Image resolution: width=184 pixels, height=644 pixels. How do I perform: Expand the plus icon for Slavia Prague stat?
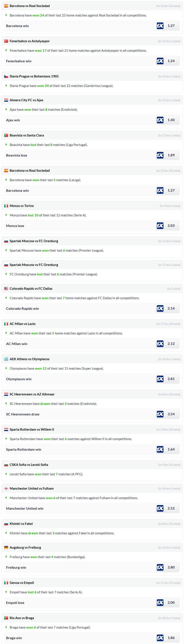tap(6, 86)
